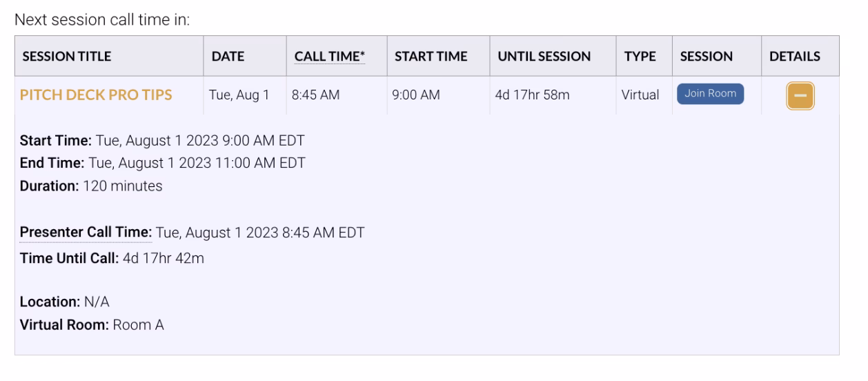
Task: Click the UNTIL SESSION column header
Action: (544, 57)
